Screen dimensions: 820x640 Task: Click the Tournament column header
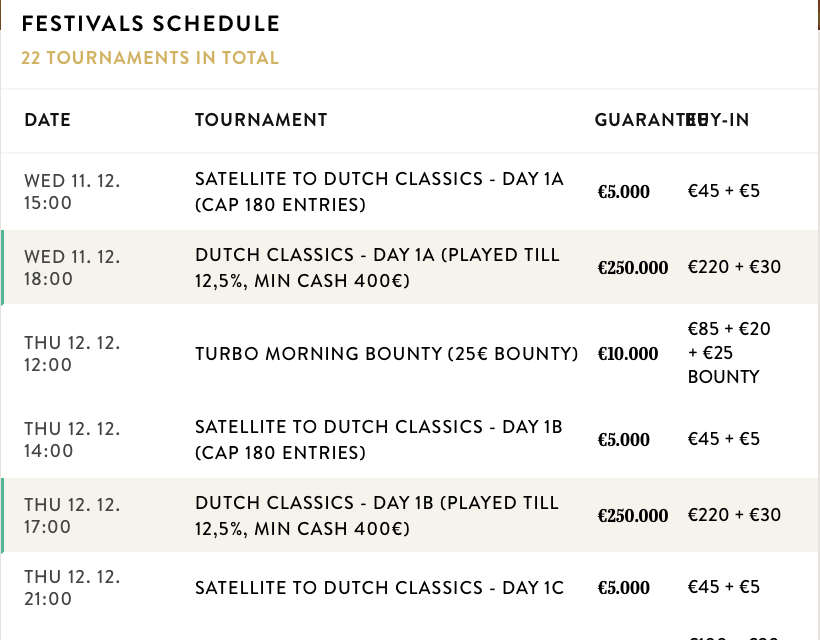click(x=261, y=120)
